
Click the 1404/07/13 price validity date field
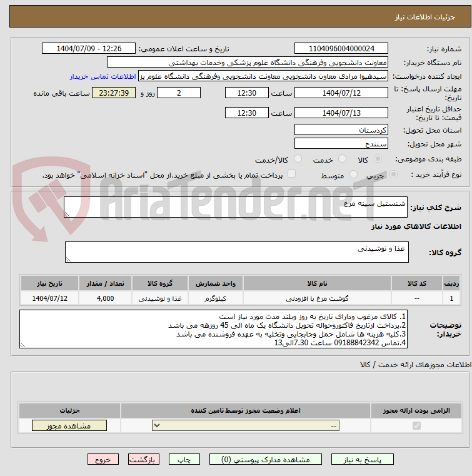click(341, 113)
